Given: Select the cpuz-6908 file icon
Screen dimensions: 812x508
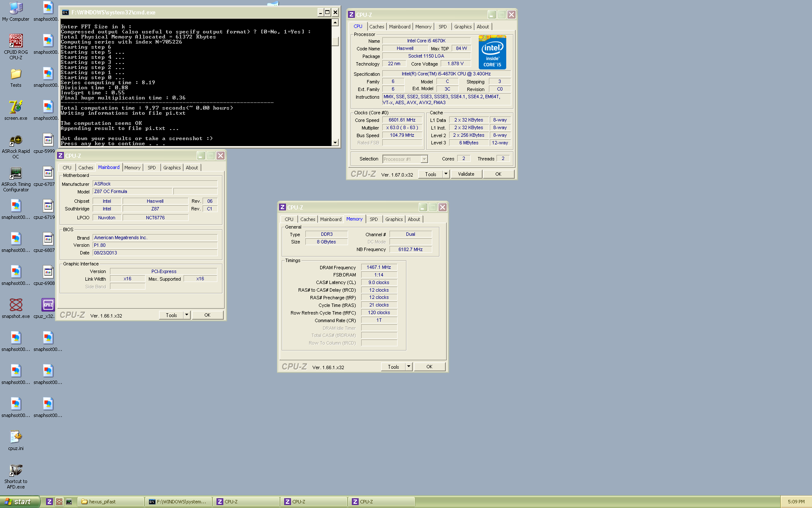Looking at the screenshot, I should click(x=45, y=275).
